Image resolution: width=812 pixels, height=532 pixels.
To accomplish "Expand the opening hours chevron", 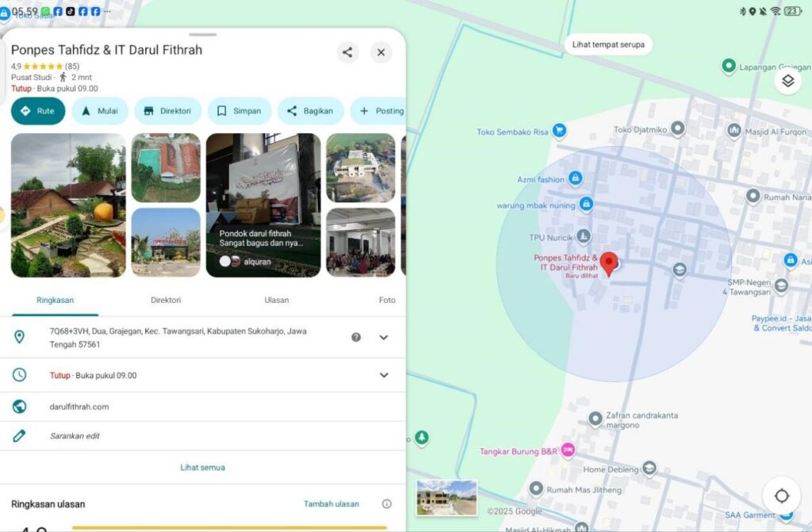I will click(x=384, y=375).
